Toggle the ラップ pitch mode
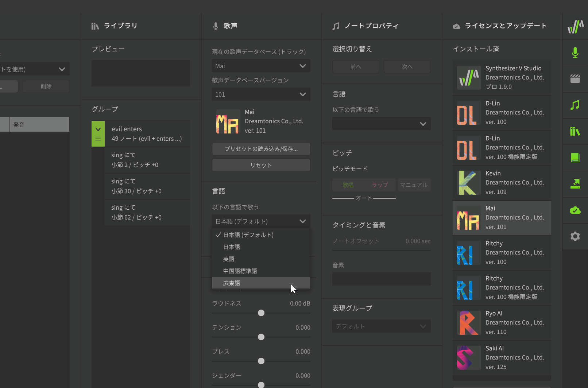588x388 pixels. 380,185
